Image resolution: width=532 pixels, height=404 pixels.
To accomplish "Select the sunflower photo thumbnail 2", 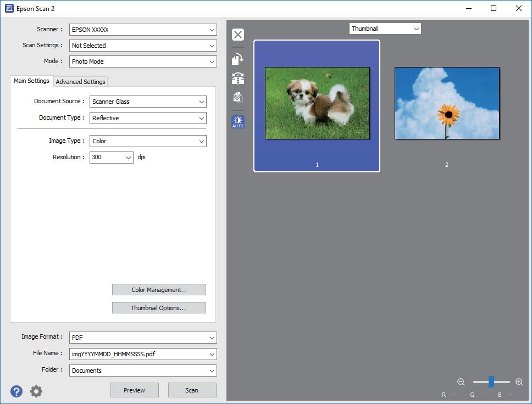I will [447, 103].
